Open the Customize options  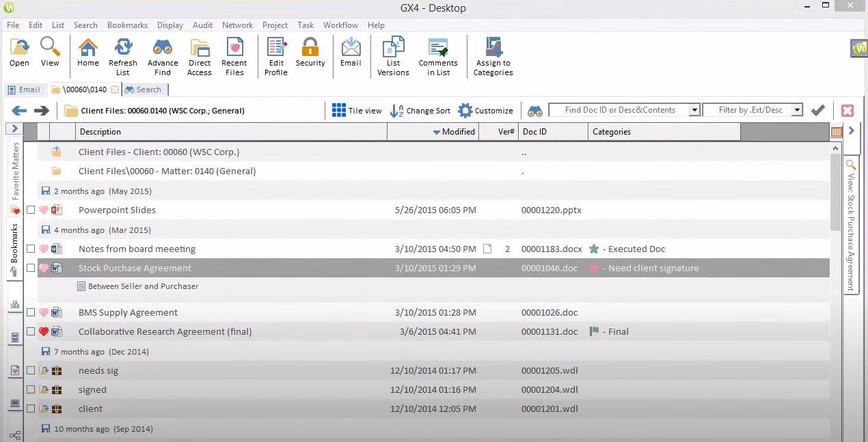465,110
